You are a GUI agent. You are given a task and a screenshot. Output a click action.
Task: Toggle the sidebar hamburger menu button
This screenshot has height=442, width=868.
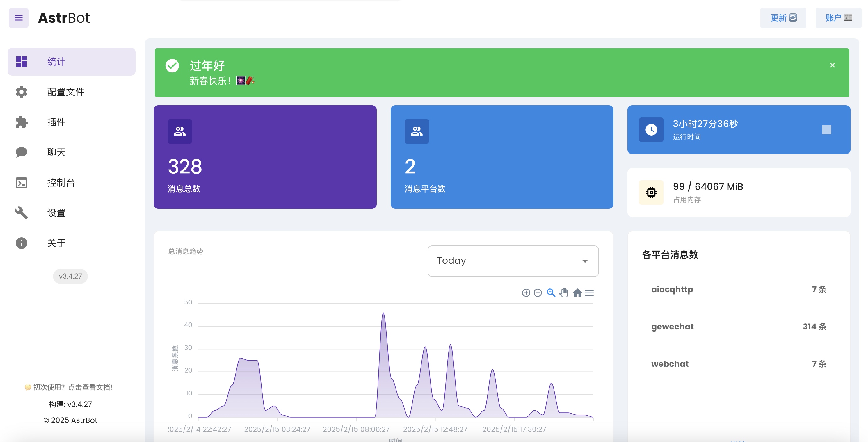pos(19,18)
